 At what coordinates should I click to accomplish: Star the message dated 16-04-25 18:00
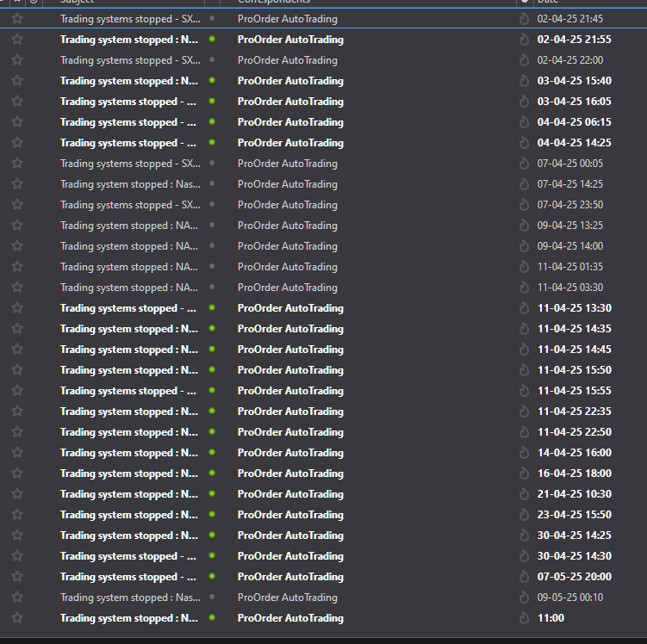tap(17, 473)
